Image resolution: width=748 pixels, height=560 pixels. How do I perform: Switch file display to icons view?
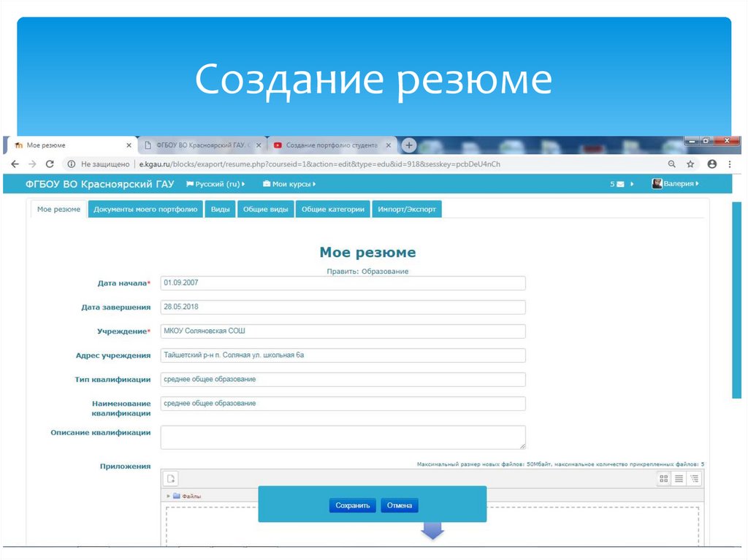point(663,478)
